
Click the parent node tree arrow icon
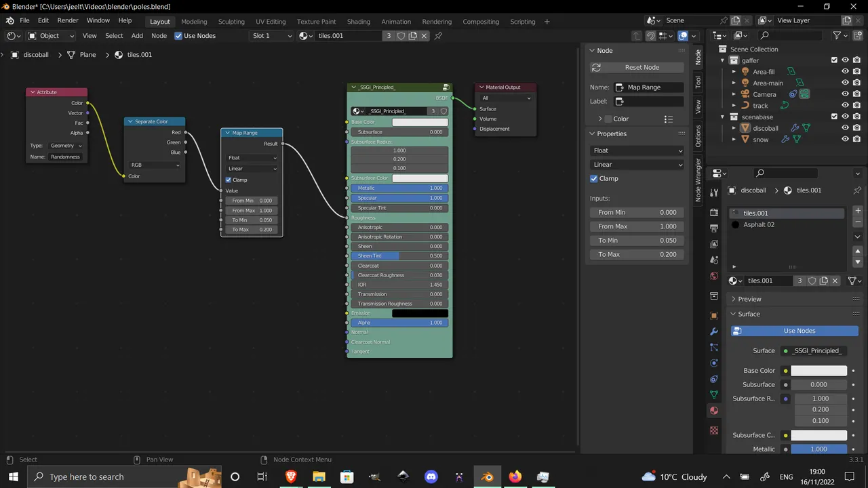point(636,36)
